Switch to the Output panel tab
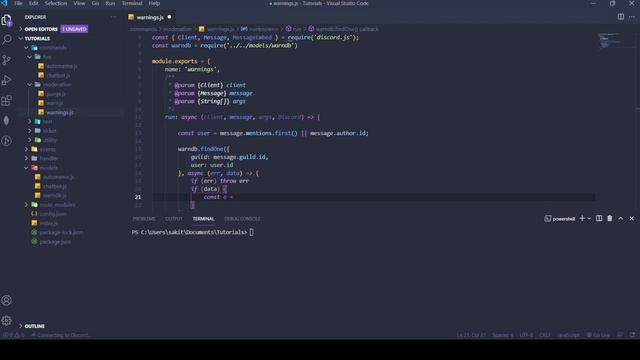The image size is (640, 360). (x=174, y=219)
